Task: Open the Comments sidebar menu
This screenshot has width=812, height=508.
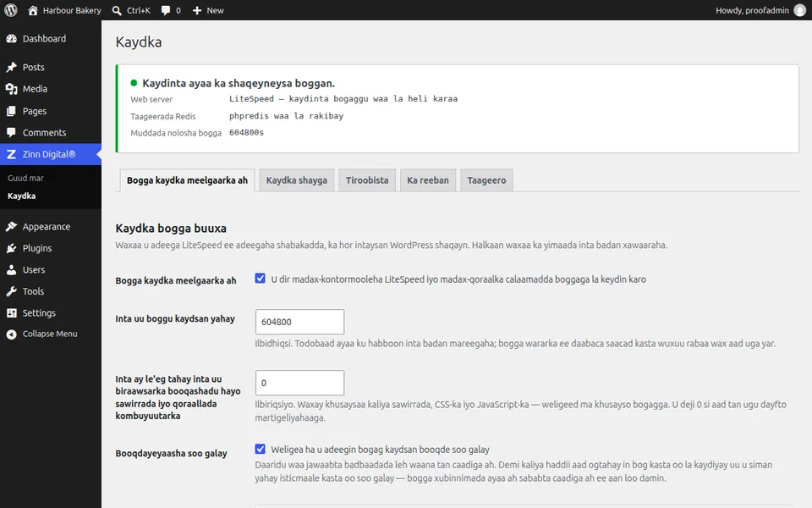Action: (x=51, y=133)
